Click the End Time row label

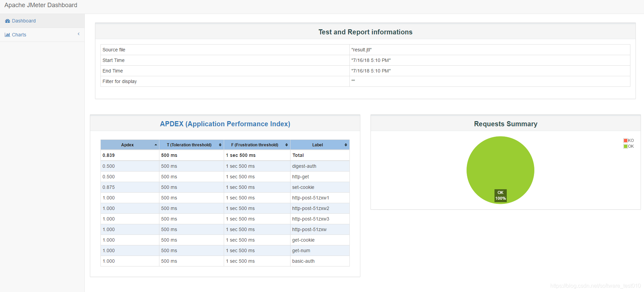pos(113,71)
